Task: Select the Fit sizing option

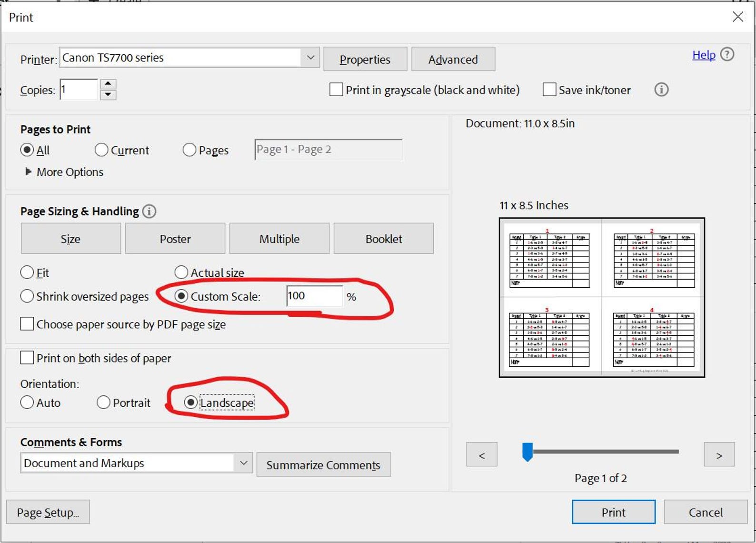Action: click(x=27, y=272)
